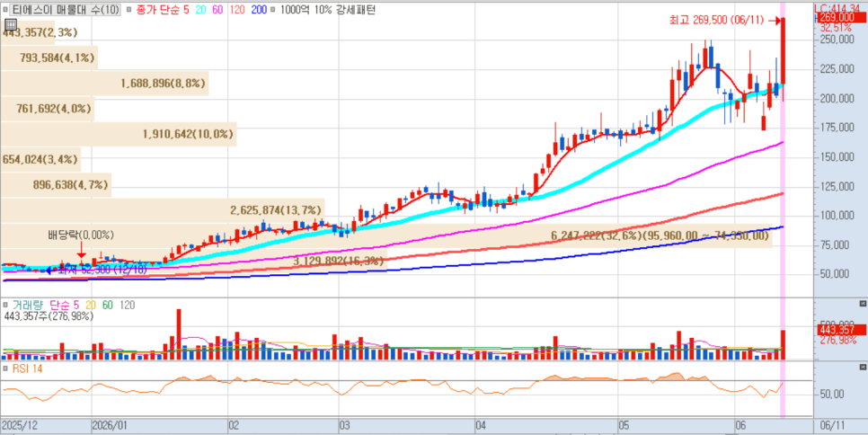Viewport: 868px width, 435px height.
Task: Click the tallest red volume bar in January
Action: coord(179,334)
